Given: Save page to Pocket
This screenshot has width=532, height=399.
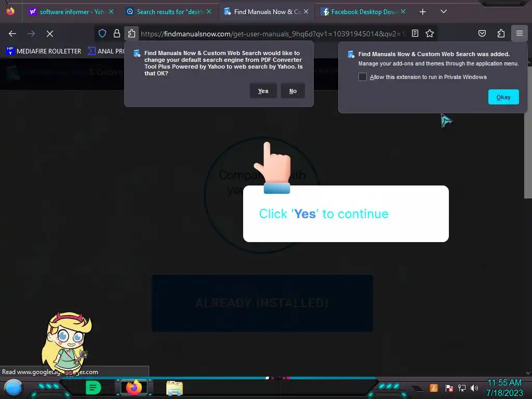Looking at the screenshot, I should (482, 33).
